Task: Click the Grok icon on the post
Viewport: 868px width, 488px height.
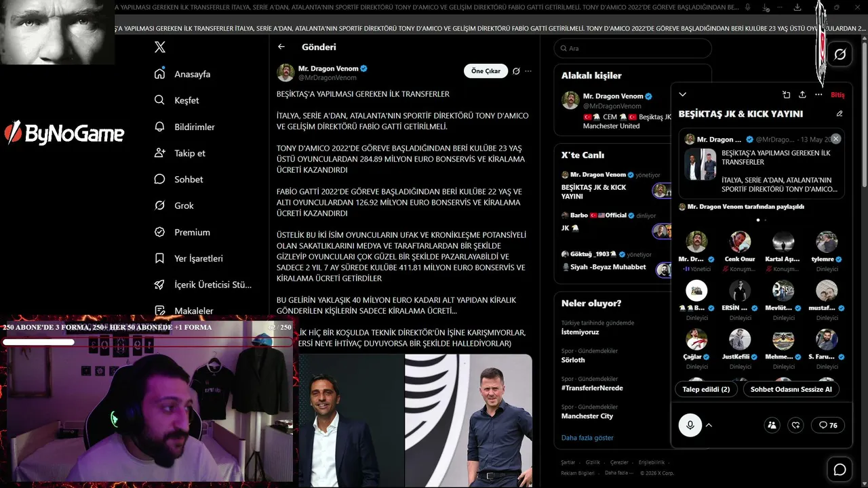Action: tap(516, 71)
